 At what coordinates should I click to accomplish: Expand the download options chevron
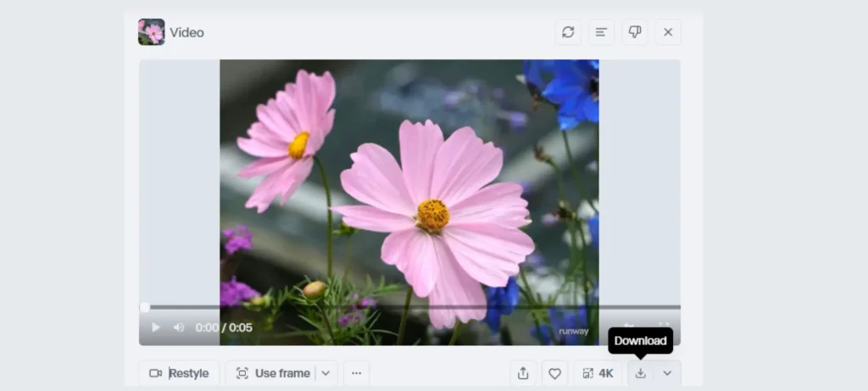point(667,373)
